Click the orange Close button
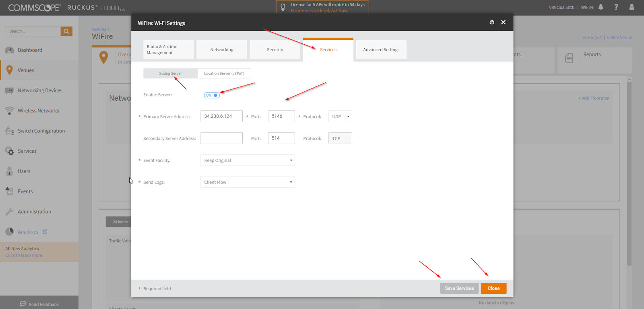Viewport: 644px width, 309px height. tap(493, 288)
